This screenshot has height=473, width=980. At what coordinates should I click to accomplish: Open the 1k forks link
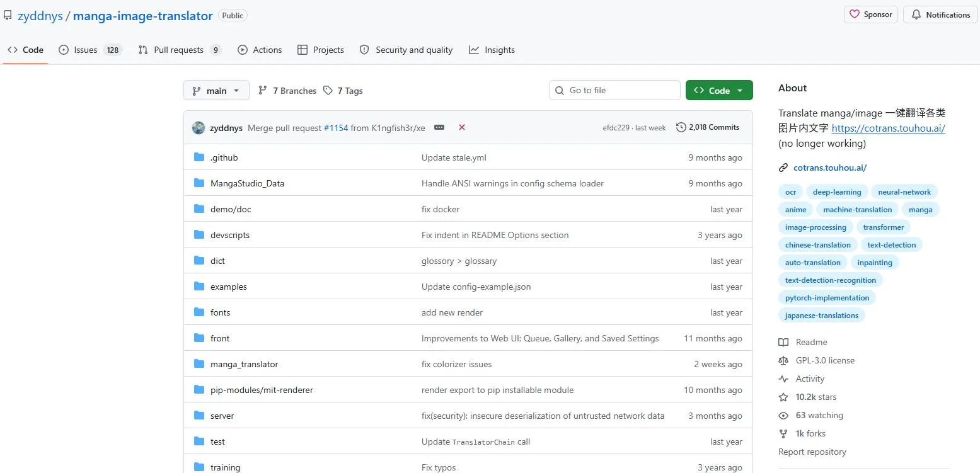pyautogui.click(x=810, y=434)
